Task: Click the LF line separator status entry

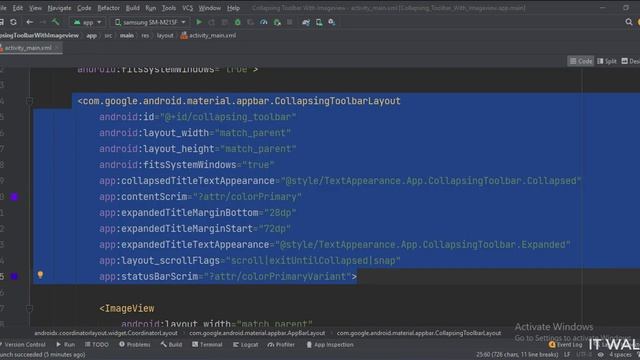Action: coord(567,355)
